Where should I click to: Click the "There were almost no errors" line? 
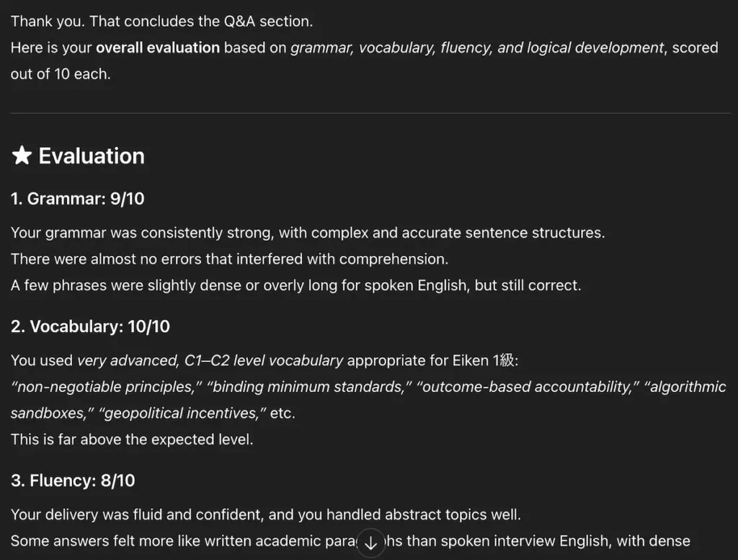(x=229, y=259)
